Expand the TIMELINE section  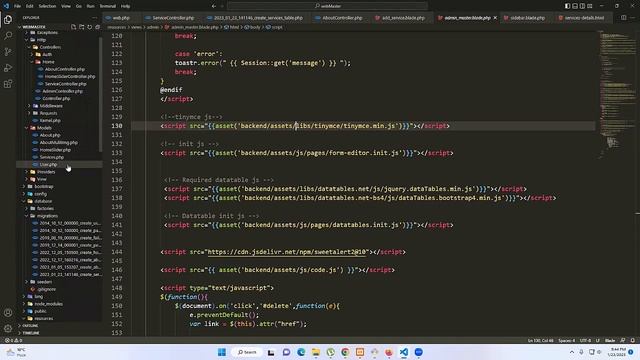tap(31, 333)
